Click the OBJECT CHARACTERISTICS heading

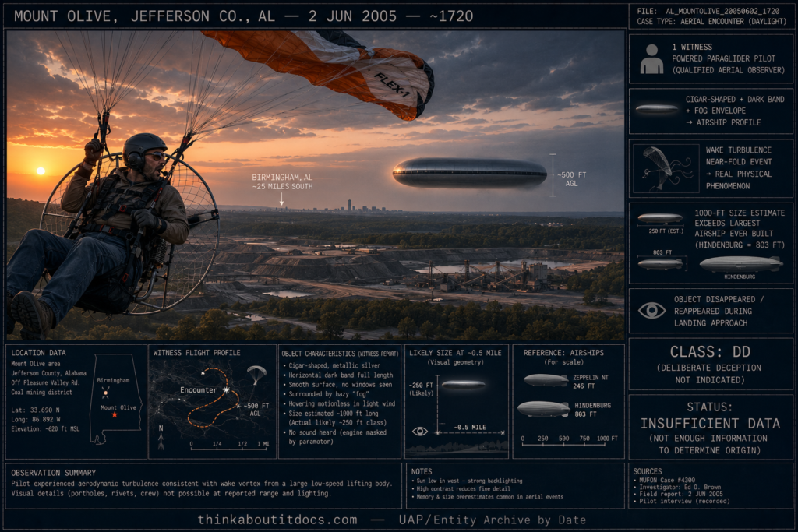coord(340,354)
